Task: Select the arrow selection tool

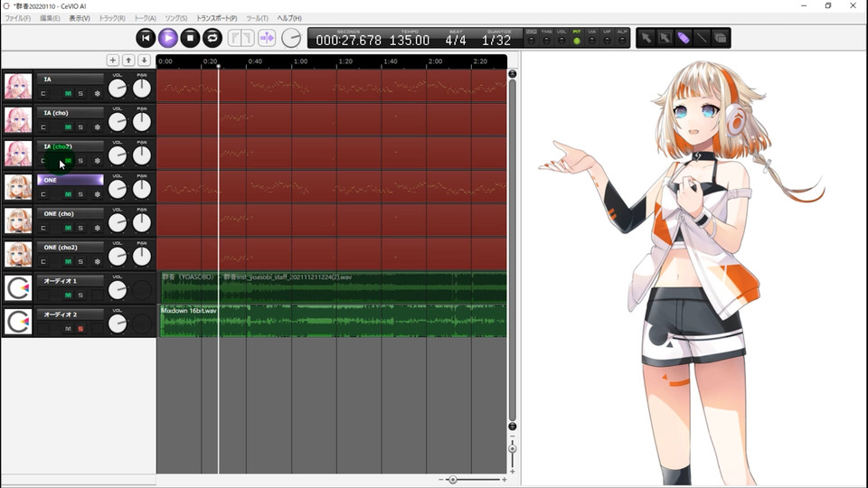Action: click(x=646, y=38)
